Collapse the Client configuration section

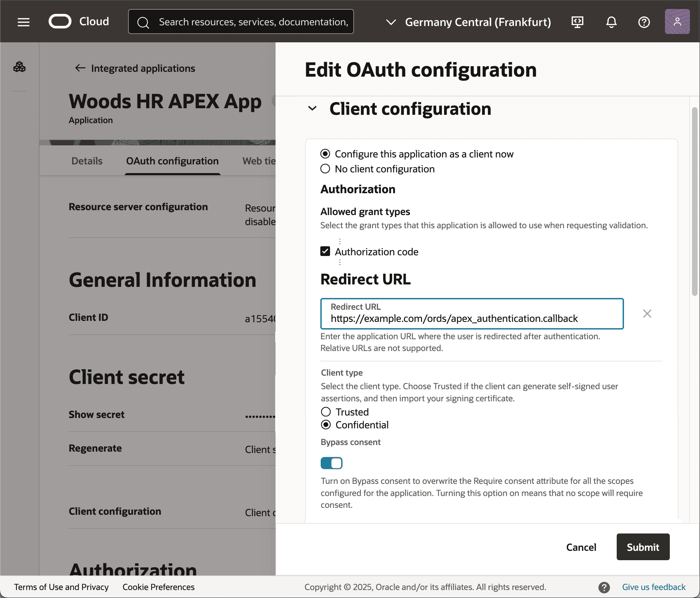coord(312,109)
